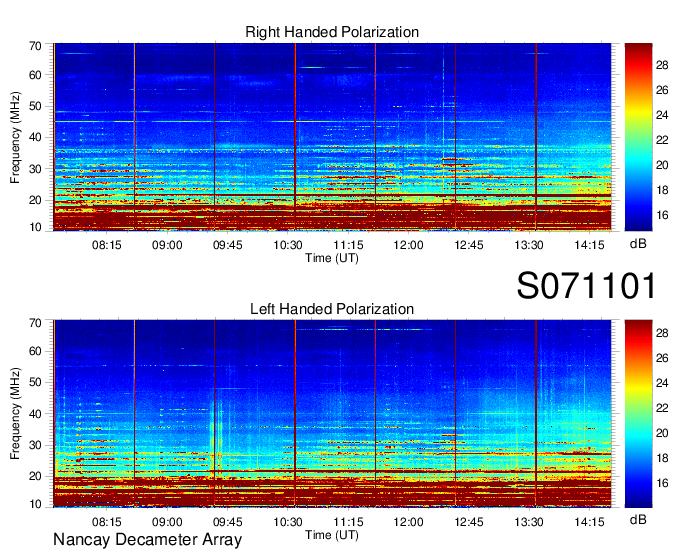Click the dB unit under bottom color bar

(x=638, y=520)
